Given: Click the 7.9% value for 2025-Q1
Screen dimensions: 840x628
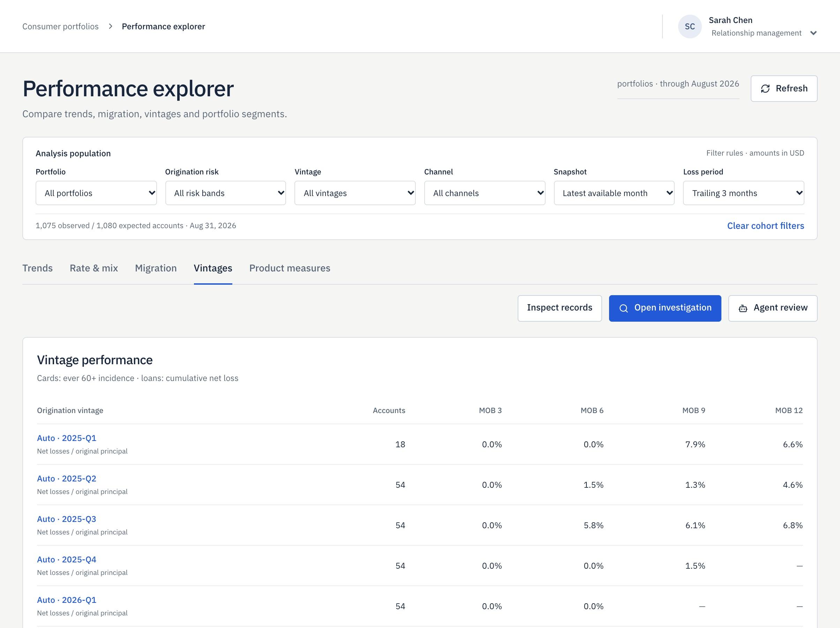Looking at the screenshot, I should pyautogui.click(x=695, y=444).
